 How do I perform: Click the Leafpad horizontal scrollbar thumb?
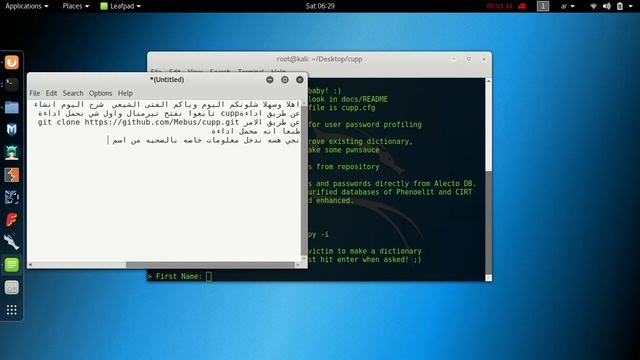210,265
